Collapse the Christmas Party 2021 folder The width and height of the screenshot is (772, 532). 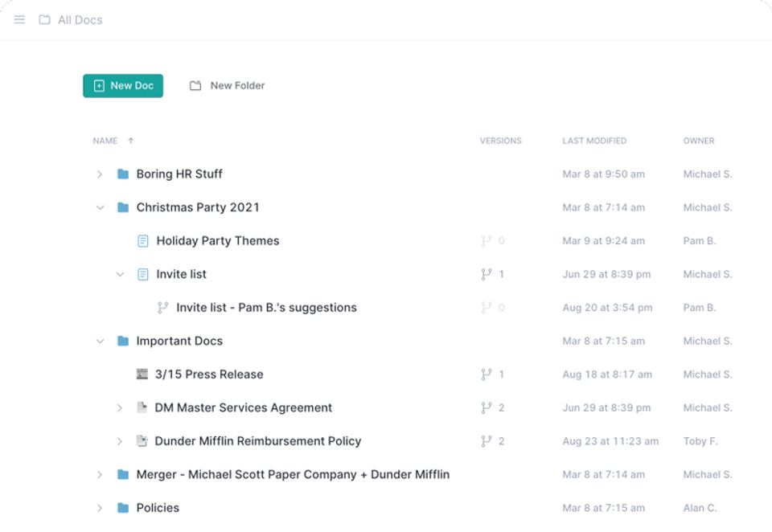coord(100,207)
